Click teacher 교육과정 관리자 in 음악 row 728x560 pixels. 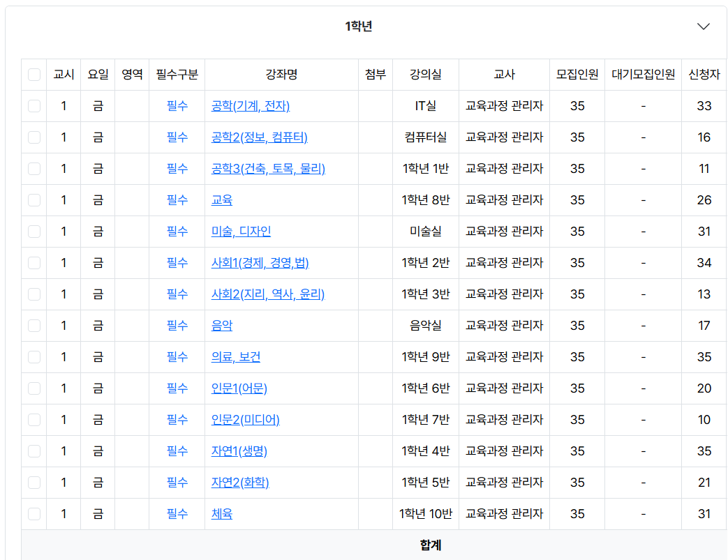[504, 326]
